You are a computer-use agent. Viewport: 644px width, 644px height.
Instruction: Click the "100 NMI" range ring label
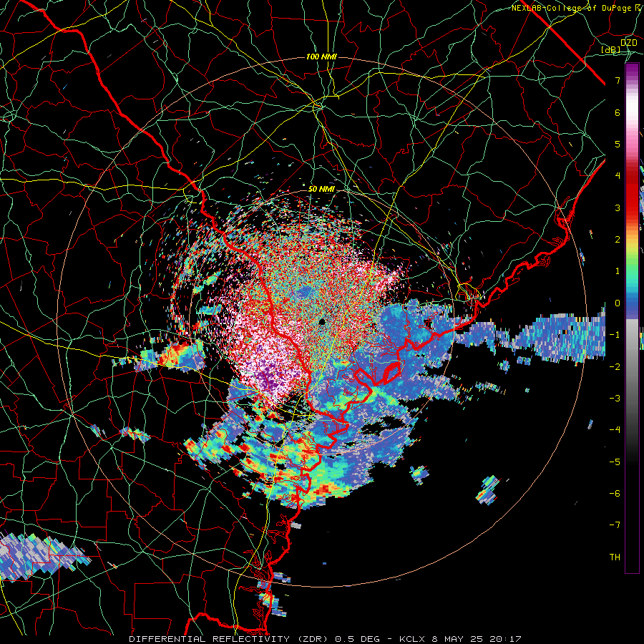click(321, 57)
